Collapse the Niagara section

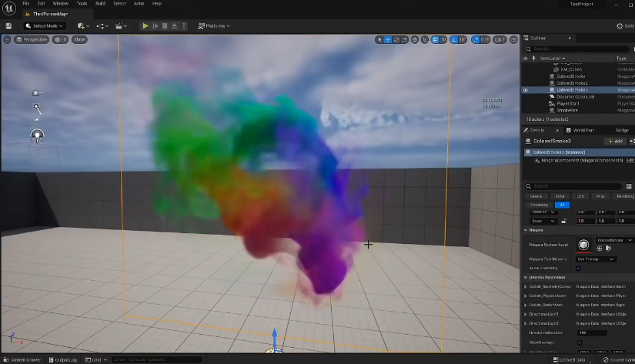pos(526,230)
